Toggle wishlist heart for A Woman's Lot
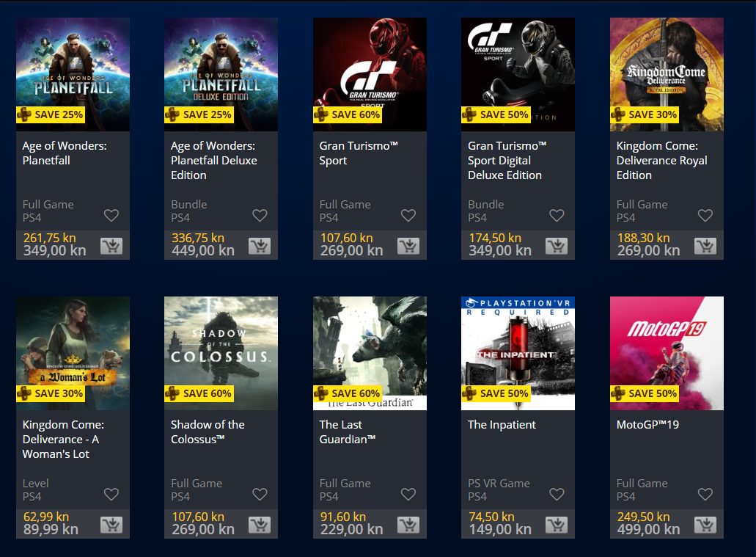Viewport: 756px width, 557px height. click(x=111, y=494)
